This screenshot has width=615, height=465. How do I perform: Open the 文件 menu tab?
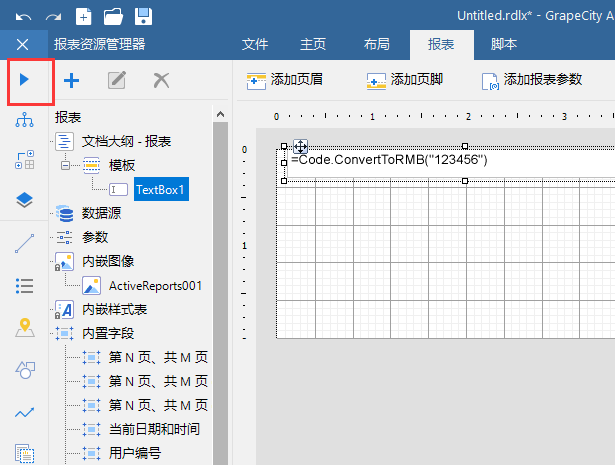(x=255, y=44)
